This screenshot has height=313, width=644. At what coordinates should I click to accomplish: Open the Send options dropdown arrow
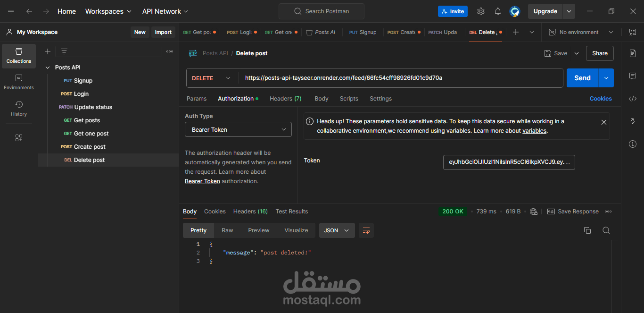point(606,78)
